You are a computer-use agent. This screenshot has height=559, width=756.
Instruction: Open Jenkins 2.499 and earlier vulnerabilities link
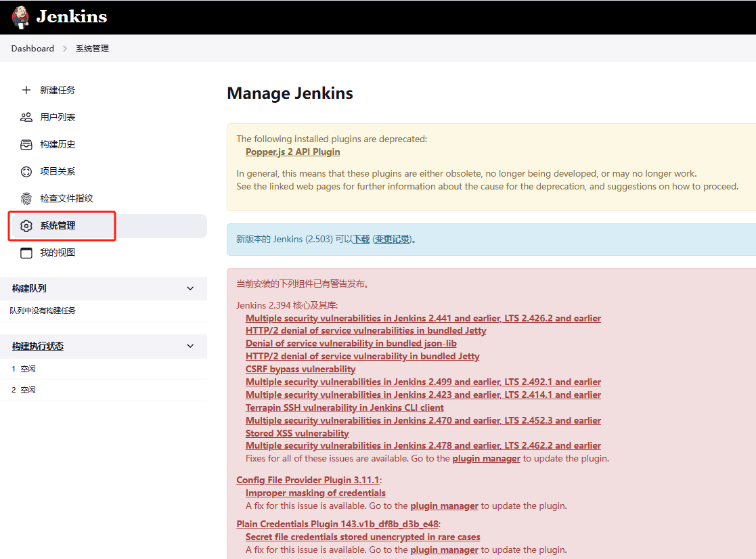(x=423, y=382)
